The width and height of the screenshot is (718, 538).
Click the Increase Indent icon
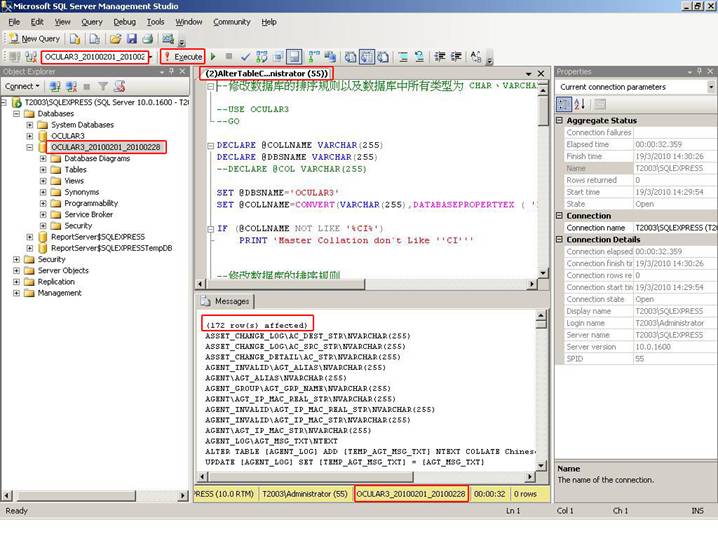pyautogui.click(x=456, y=57)
